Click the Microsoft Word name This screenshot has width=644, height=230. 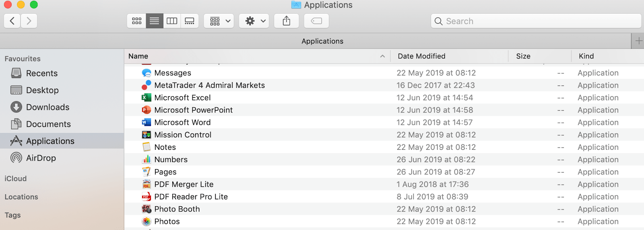click(183, 122)
